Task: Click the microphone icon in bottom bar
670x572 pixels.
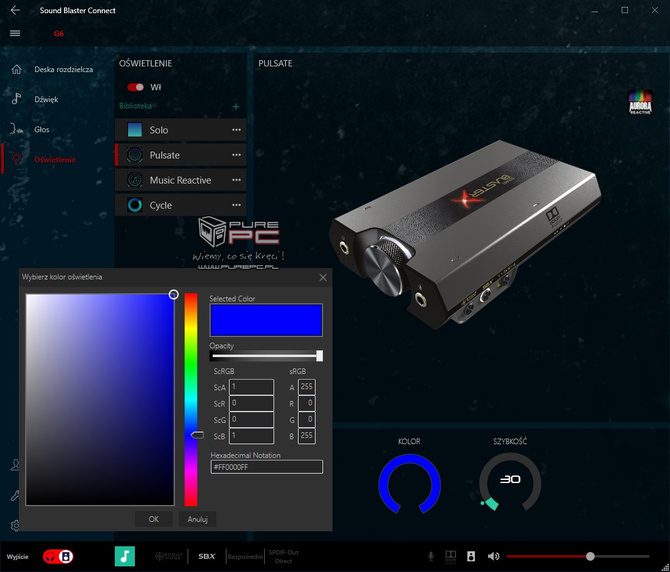Action: point(431,556)
